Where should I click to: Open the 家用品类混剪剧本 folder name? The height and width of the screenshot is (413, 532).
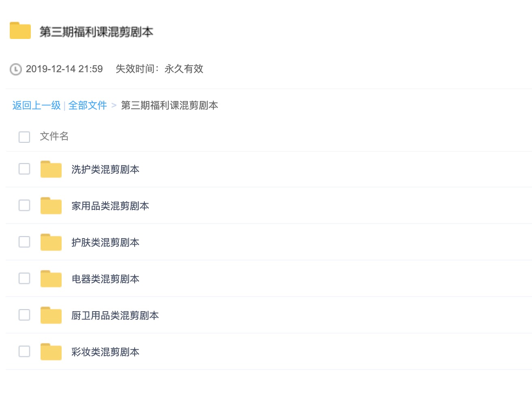click(x=110, y=206)
